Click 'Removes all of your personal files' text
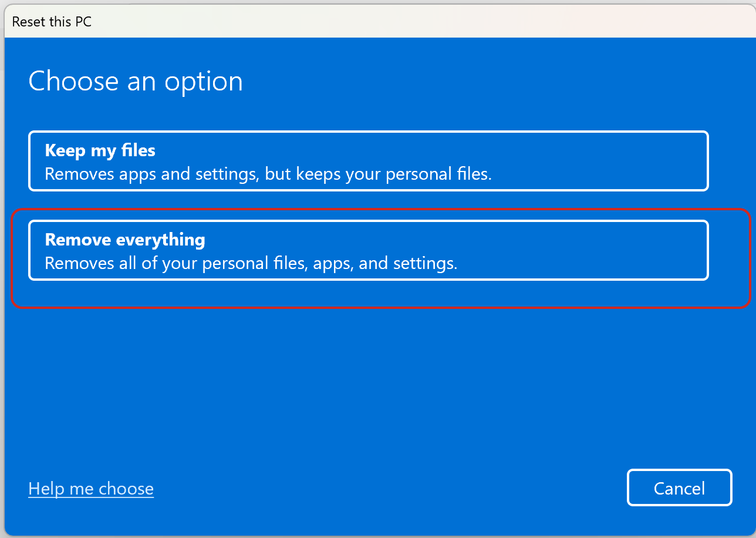 point(176,263)
